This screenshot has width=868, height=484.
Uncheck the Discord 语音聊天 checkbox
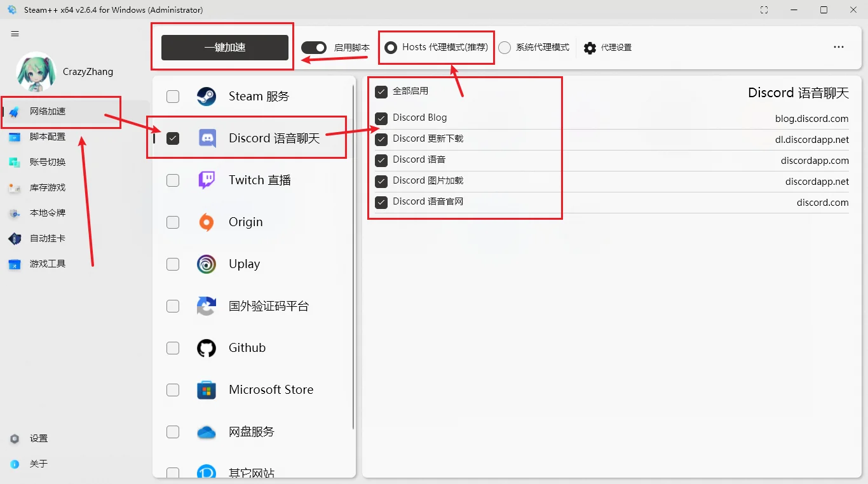click(x=173, y=138)
